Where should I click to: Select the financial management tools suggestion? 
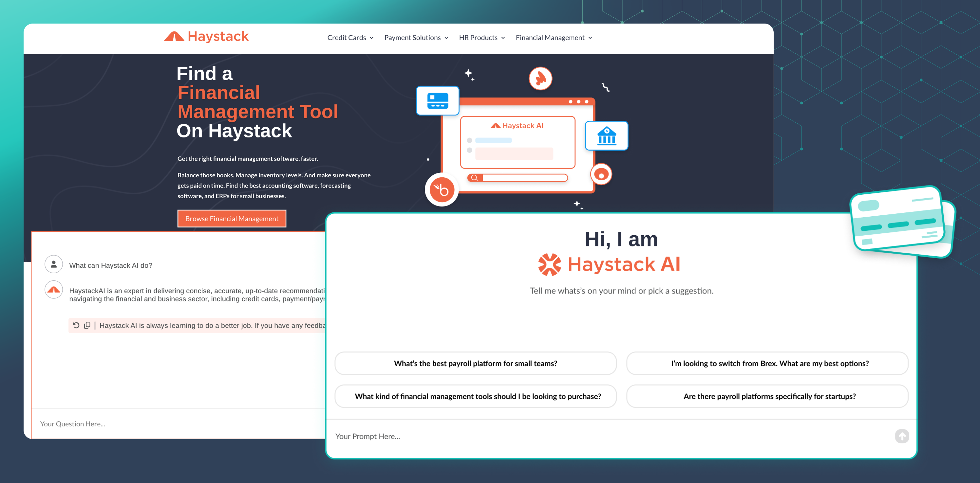(476, 396)
